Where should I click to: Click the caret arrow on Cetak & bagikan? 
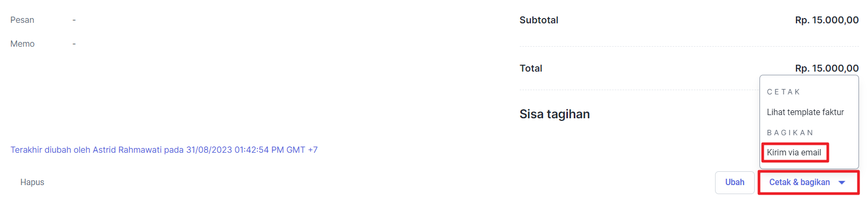[842, 182]
